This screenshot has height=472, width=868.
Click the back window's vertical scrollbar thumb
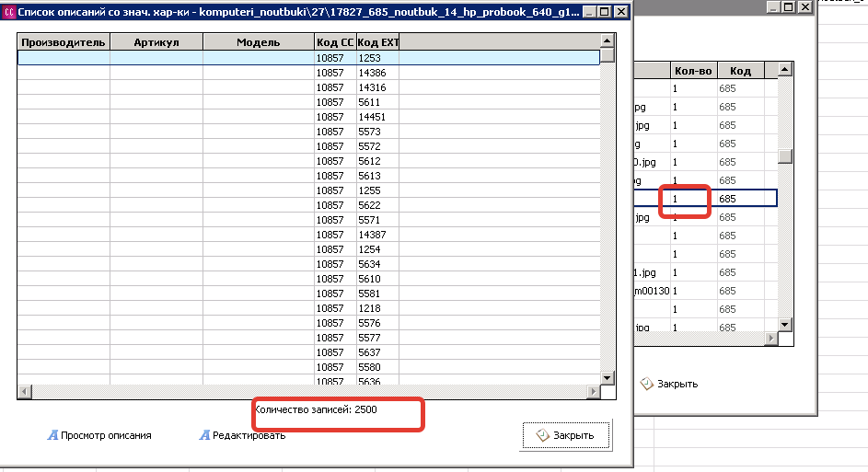tap(785, 156)
